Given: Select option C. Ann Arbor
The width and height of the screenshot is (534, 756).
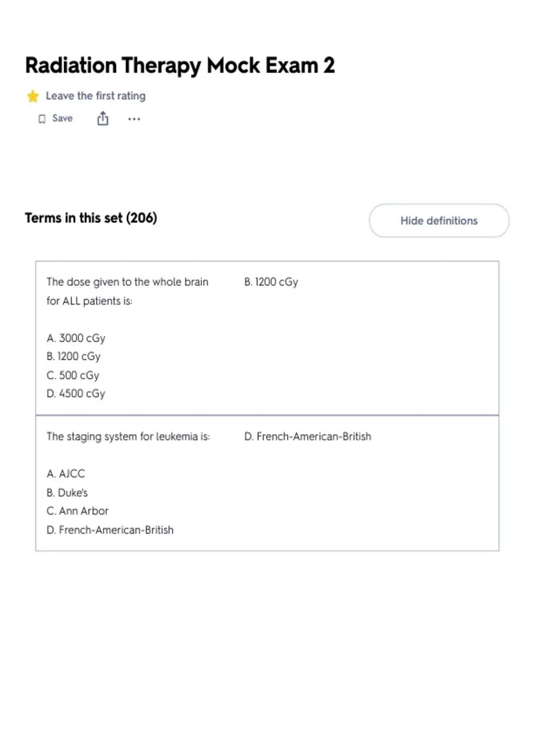Looking at the screenshot, I should pos(77,511).
